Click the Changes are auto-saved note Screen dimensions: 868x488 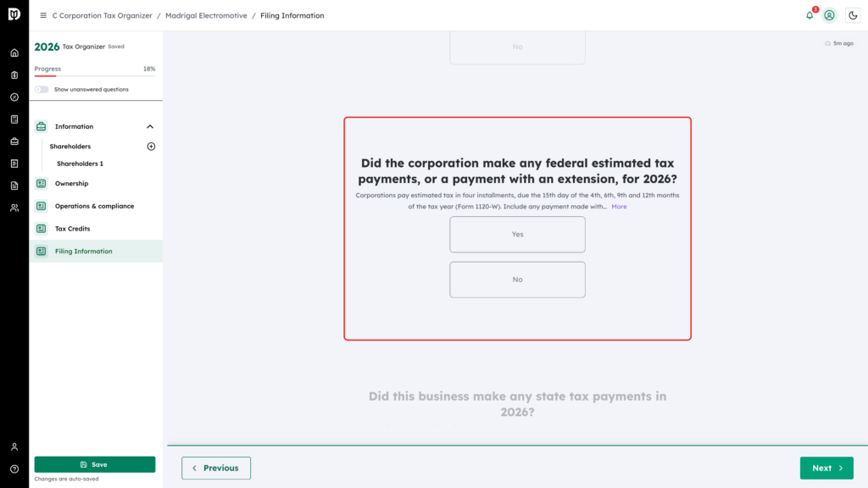[66, 480]
